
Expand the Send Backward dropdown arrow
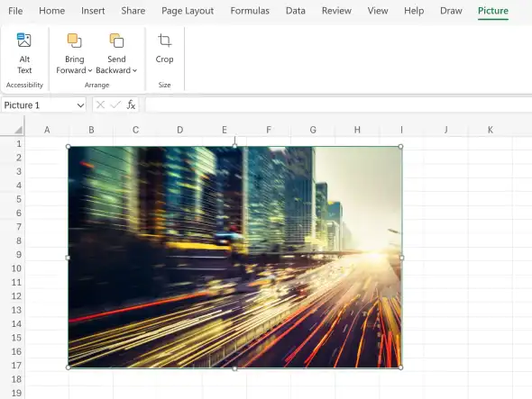134,70
